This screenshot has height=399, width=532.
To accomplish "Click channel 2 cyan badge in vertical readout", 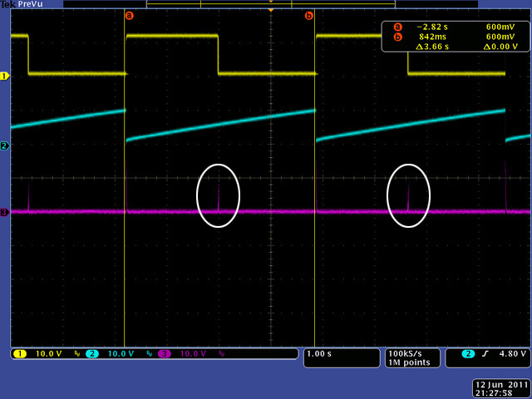I will coord(92,353).
